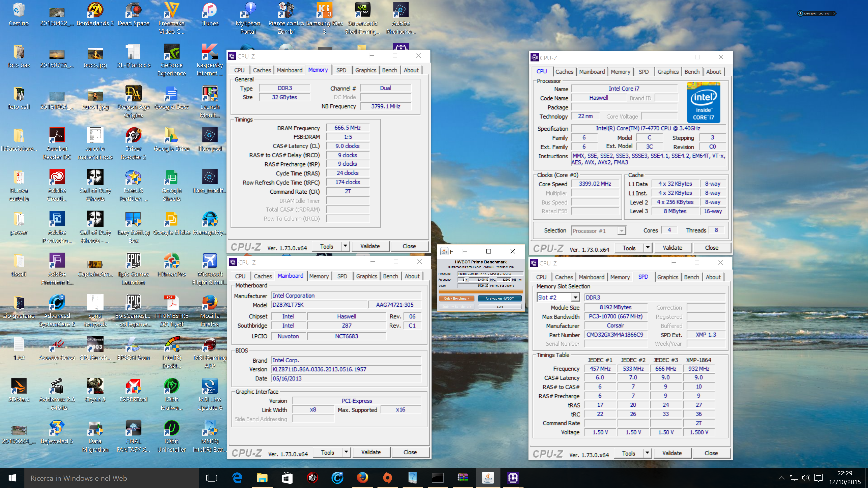
Task: Open the GeForce Experience desktop icon
Action: [x=172, y=60]
